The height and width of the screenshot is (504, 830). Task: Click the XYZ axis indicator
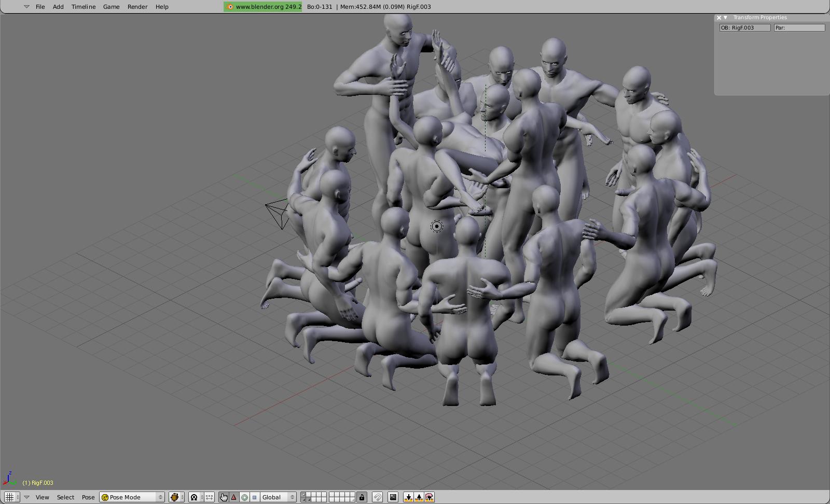point(9,479)
